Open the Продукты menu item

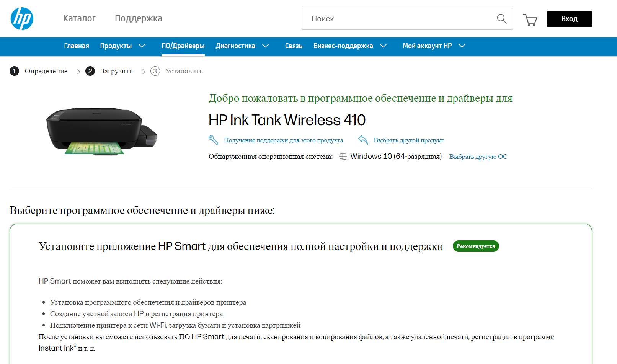pos(116,46)
